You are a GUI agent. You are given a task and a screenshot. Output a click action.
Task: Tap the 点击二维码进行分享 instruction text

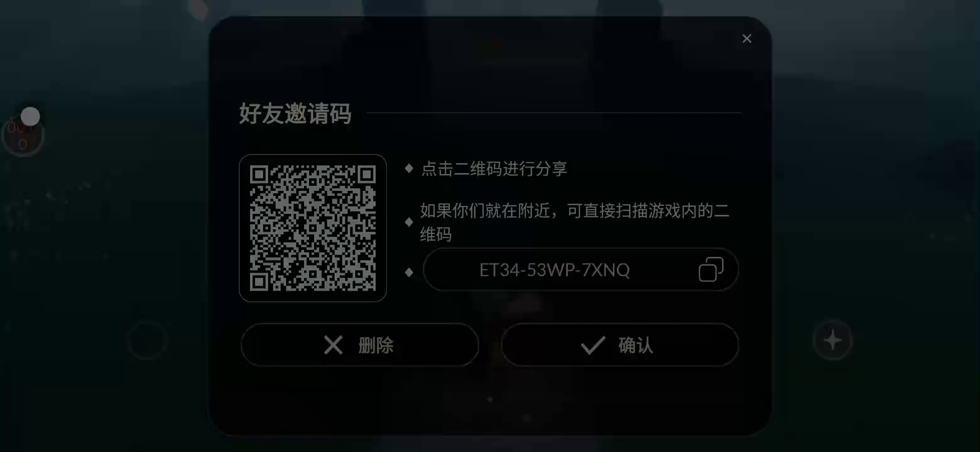pyautogui.click(x=494, y=169)
